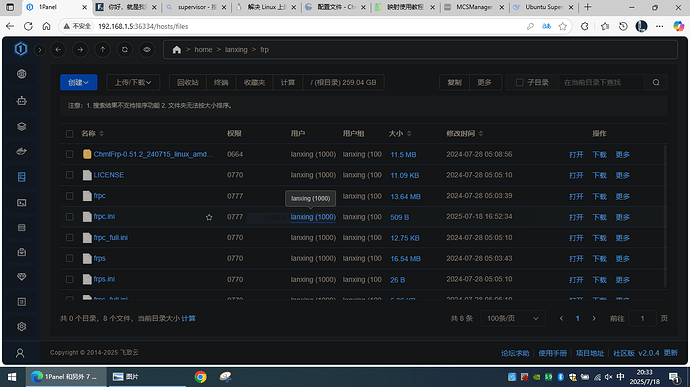Select the frps row checkbox
This screenshot has width=690, height=387.
coord(70,258)
